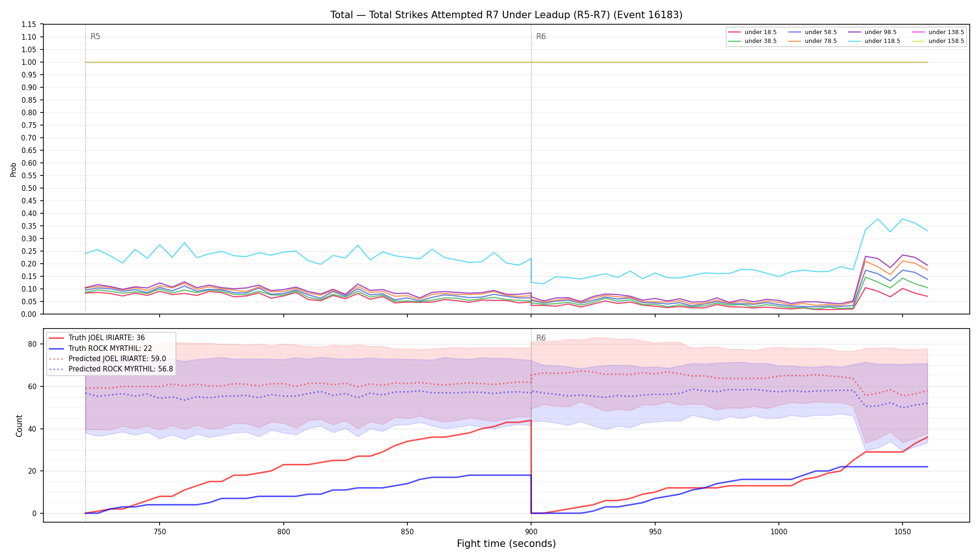Click the 'Truth ROCK MYRTHIL: 22' legend entry
Viewport: 980px width, 560px height.
tap(100, 348)
